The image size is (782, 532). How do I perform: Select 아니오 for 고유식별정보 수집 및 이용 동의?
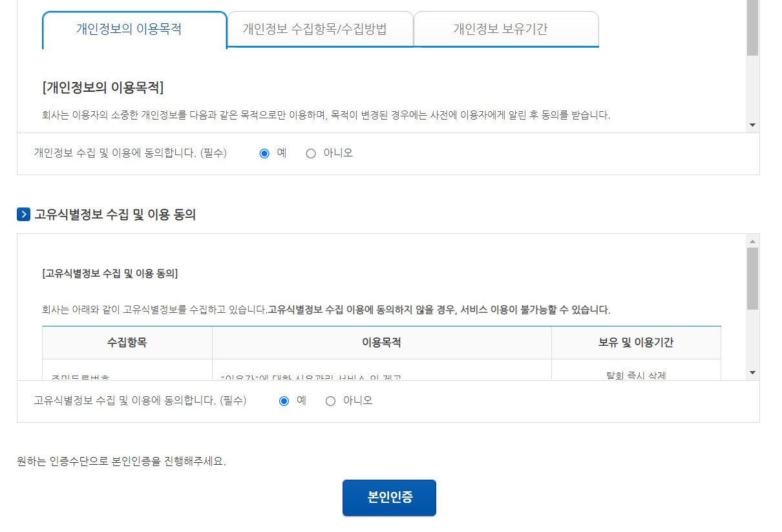[330, 400]
